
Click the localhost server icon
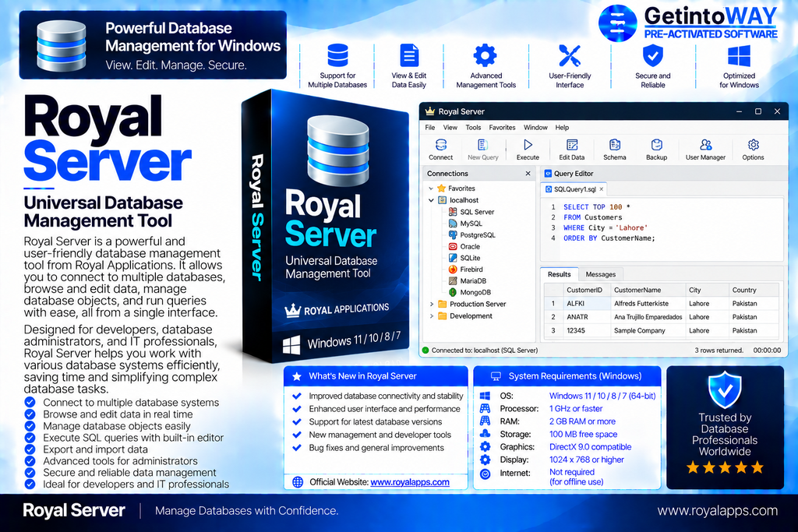coord(443,200)
